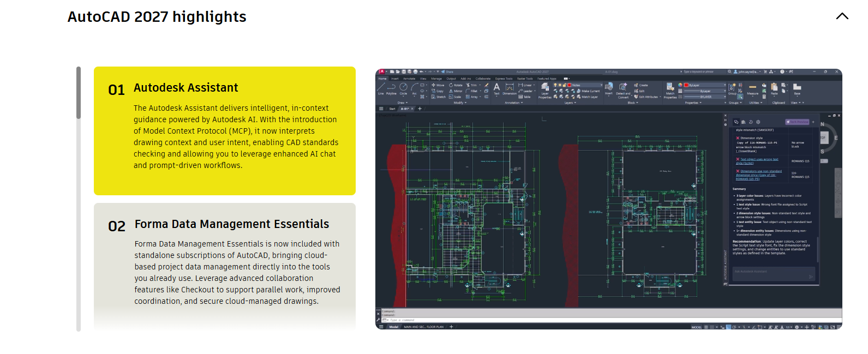
Task: Click the Dimension annotation tool
Action: click(510, 88)
